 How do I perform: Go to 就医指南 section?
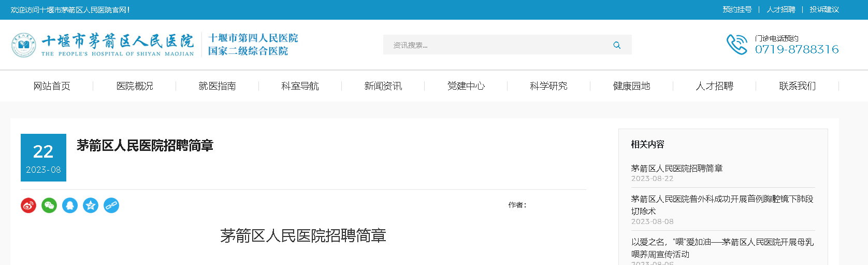click(x=218, y=86)
